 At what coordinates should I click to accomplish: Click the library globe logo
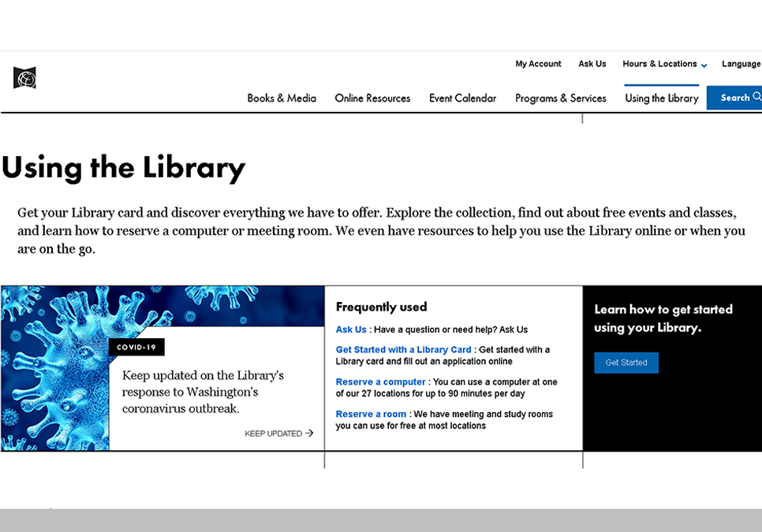pos(24,77)
